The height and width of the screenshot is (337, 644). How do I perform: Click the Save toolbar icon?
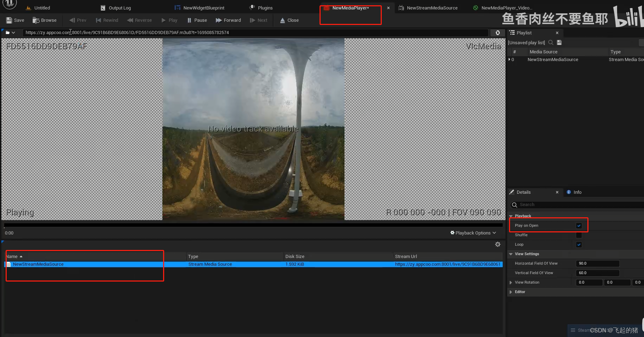[9, 20]
